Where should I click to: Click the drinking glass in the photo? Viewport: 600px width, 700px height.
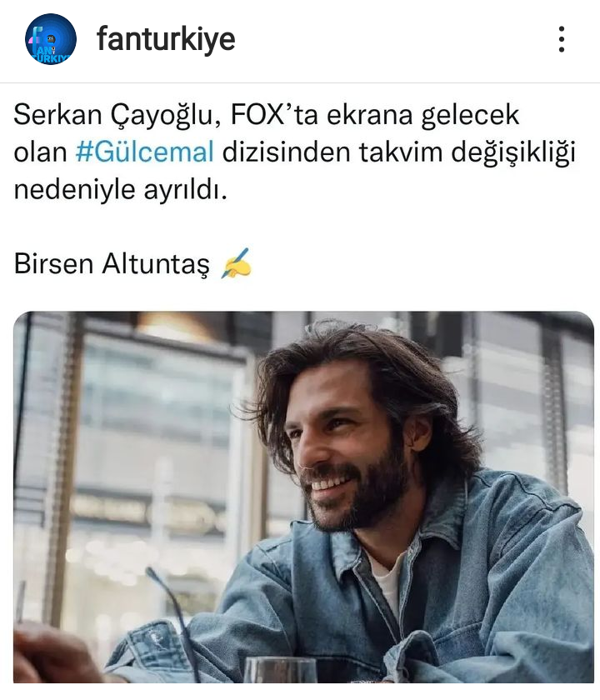pyautogui.click(x=280, y=670)
